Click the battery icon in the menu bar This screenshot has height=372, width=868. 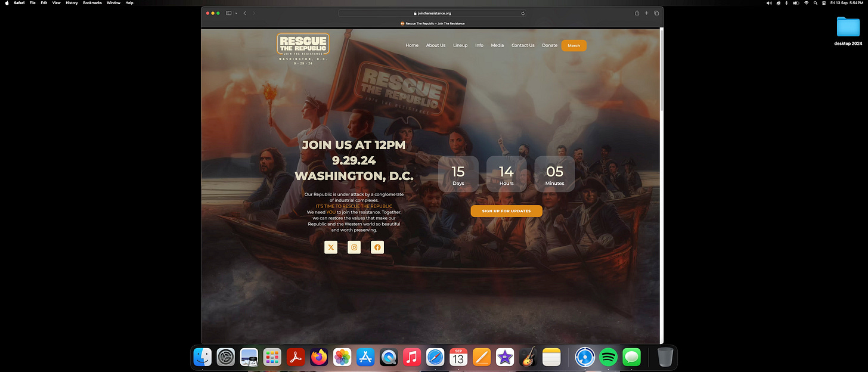[x=796, y=3]
